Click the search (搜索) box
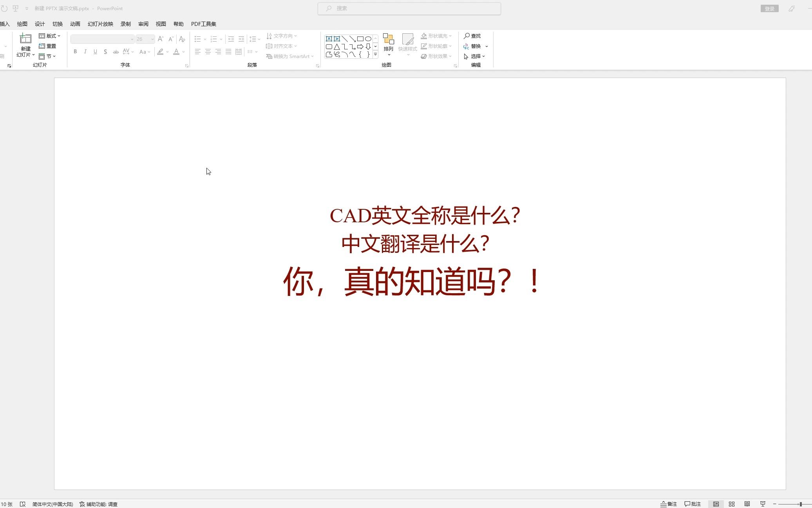Image resolution: width=812 pixels, height=508 pixels. (409, 8)
